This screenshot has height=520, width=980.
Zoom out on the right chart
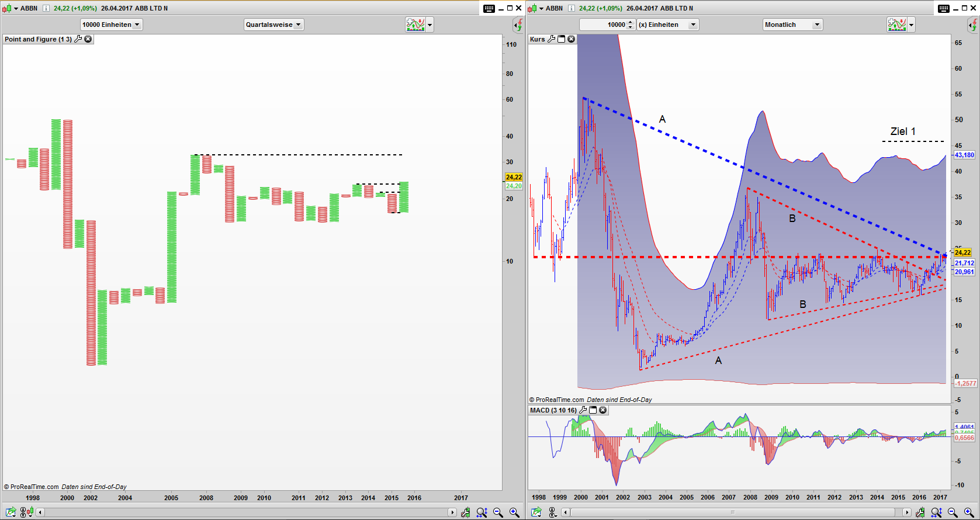click(x=953, y=512)
